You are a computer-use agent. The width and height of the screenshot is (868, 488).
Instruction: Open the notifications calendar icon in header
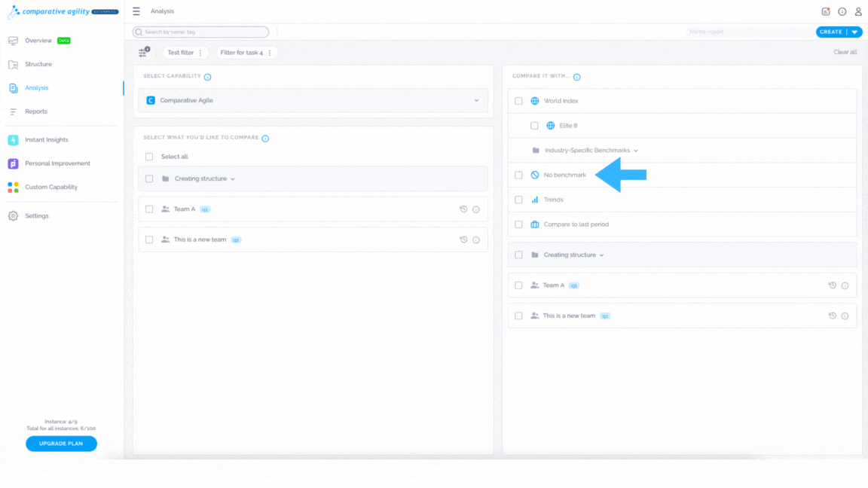(825, 11)
